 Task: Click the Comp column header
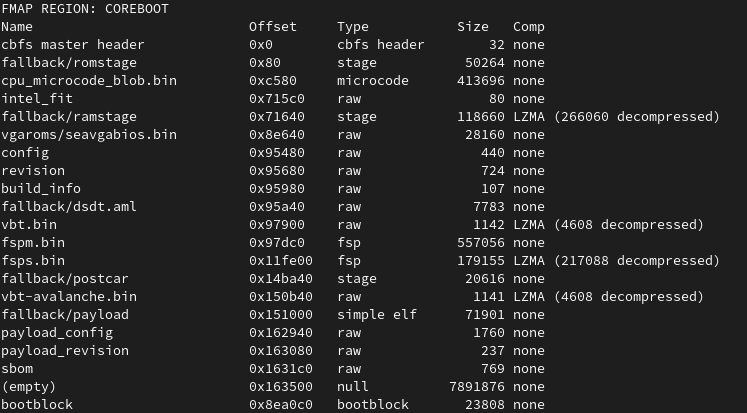[529, 27]
